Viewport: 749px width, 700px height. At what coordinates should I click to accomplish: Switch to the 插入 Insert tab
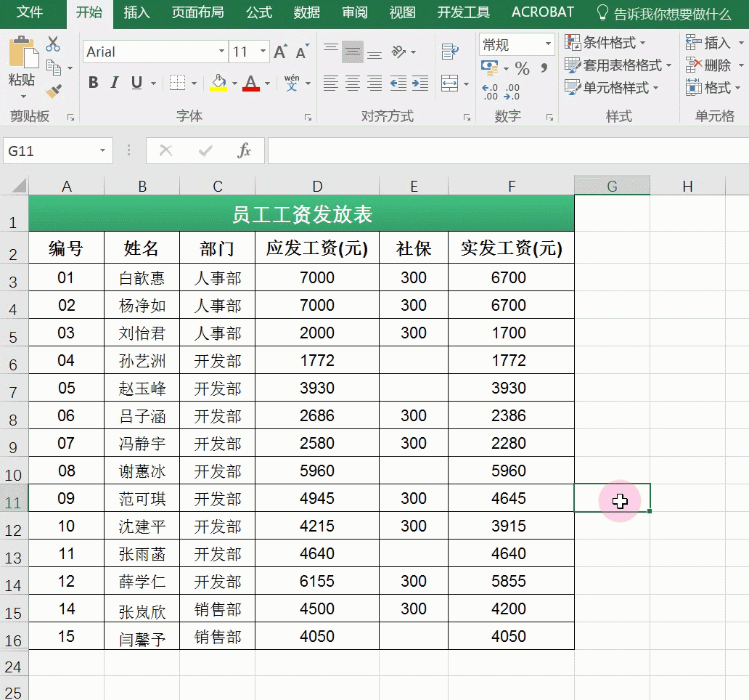(x=137, y=12)
